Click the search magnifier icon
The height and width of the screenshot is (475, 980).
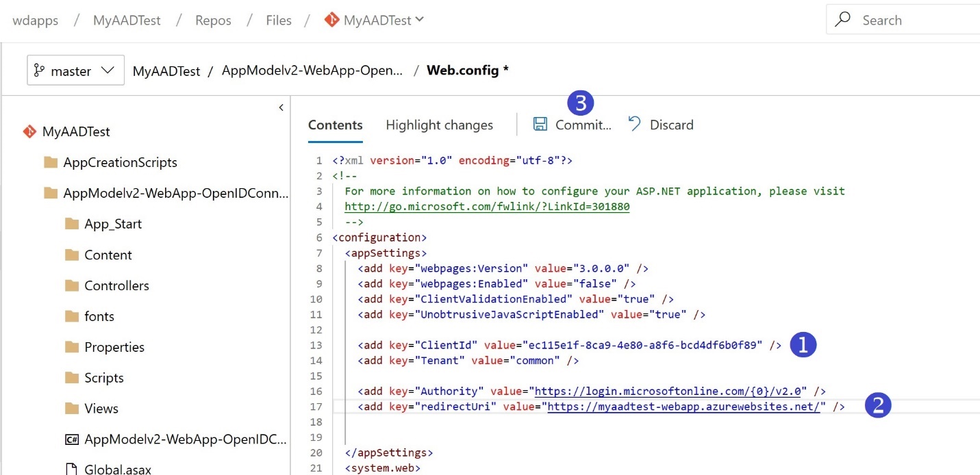(843, 20)
